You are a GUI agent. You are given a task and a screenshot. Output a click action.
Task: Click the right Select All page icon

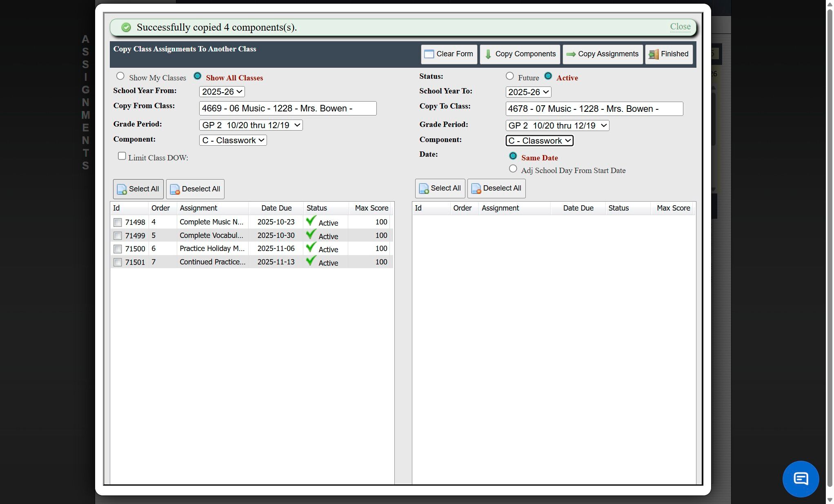(424, 189)
